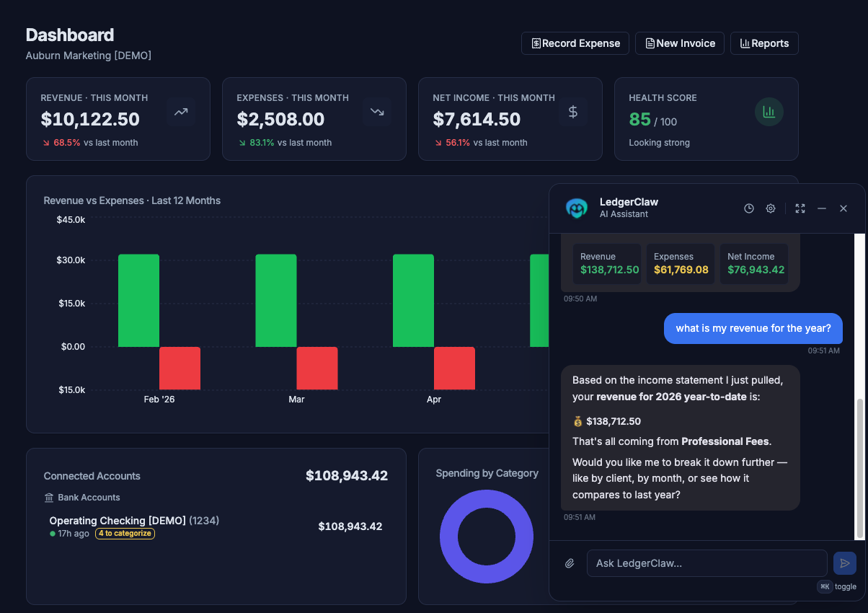
Task: Click the Expenses $61,769.08 card in chat
Action: click(x=681, y=264)
